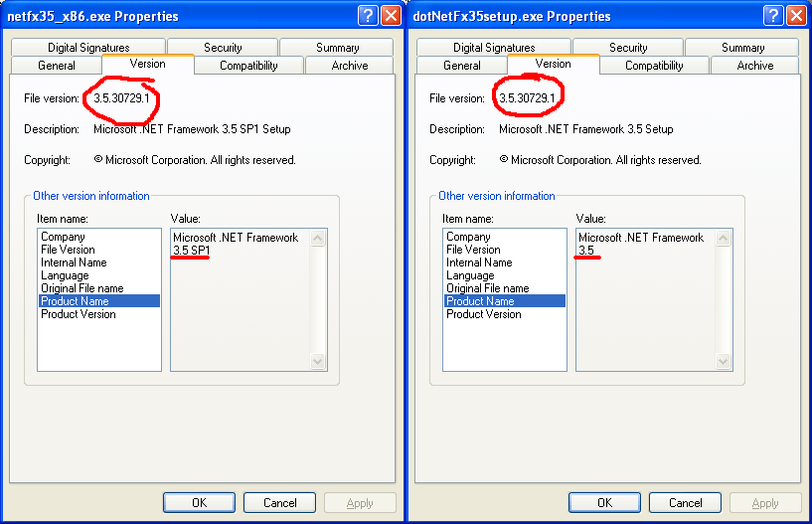Open Compatibility tab in netfx35_x86.exe Properties
This screenshot has width=812, height=524.
point(248,66)
